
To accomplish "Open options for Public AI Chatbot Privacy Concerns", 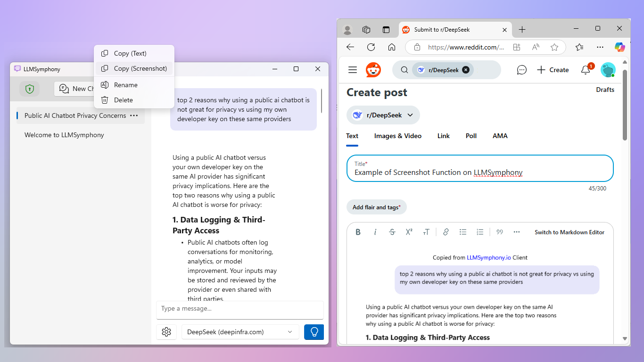I will click(x=134, y=115).
